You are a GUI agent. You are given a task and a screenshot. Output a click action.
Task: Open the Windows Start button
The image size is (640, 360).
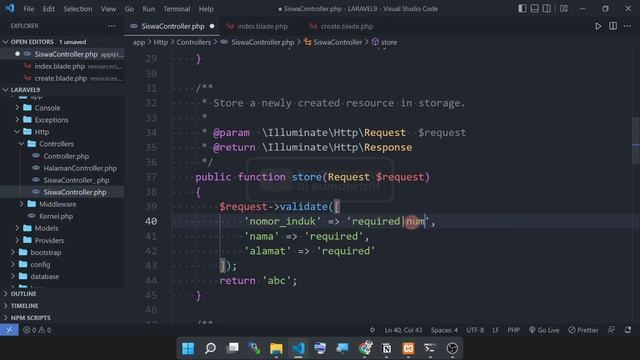188,348
